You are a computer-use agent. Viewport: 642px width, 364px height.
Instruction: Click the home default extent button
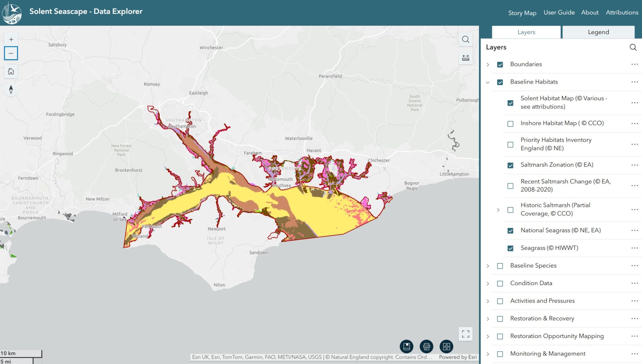[x=11, y=71]
